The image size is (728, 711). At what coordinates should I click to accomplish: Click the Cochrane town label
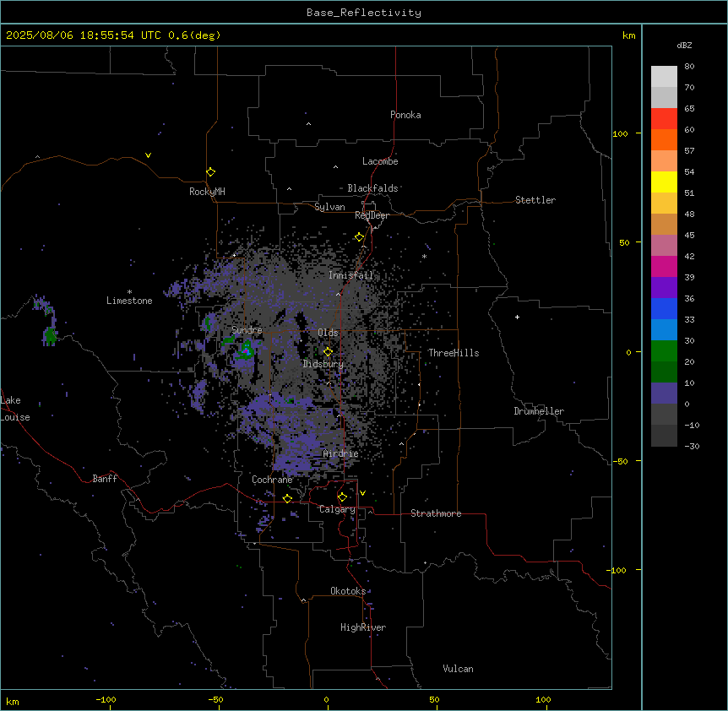click(272, 480)
